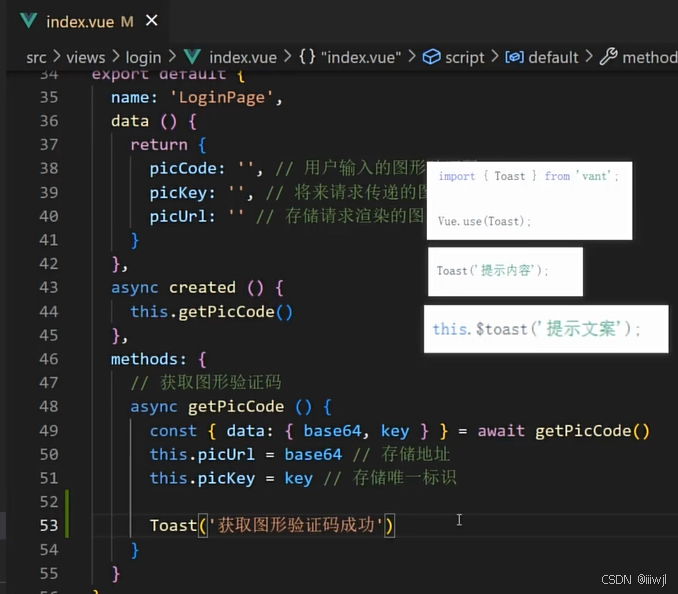Screen dimensions: 678x594
Task: Click line number 43 in the gutter
Action: tap(49, 287)
